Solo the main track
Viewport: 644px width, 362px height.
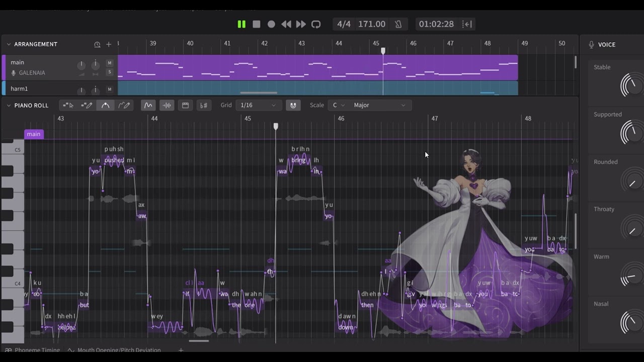[109, 72]
